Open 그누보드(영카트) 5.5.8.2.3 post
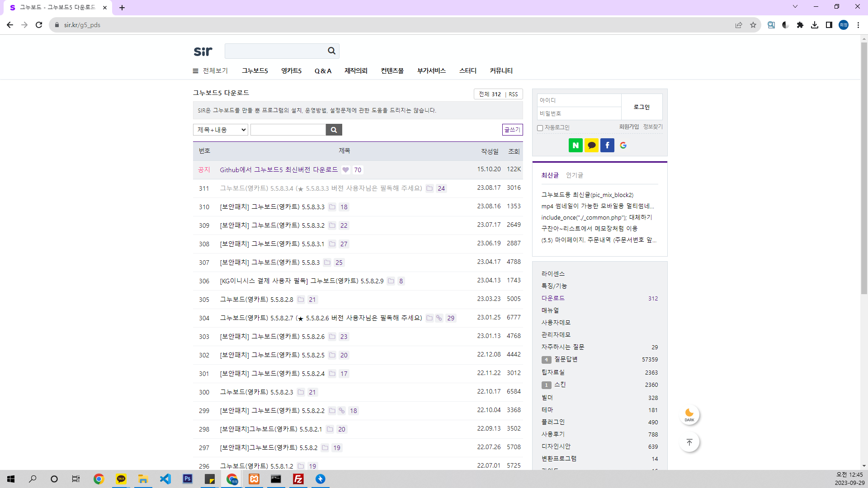868x488 pixels. (256, 392)
